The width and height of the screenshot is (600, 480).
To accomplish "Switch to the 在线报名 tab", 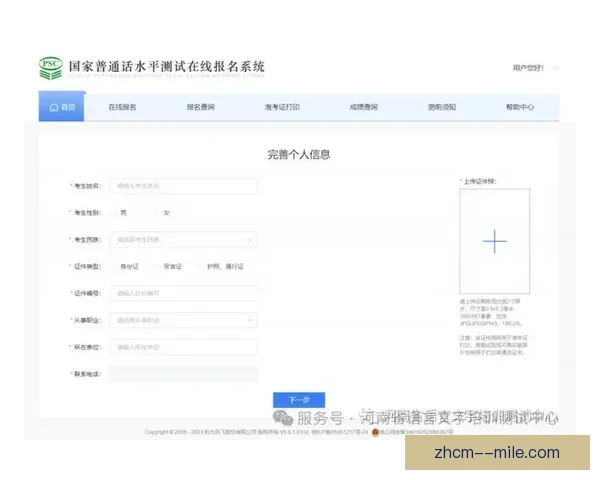I will pos(122,107).
